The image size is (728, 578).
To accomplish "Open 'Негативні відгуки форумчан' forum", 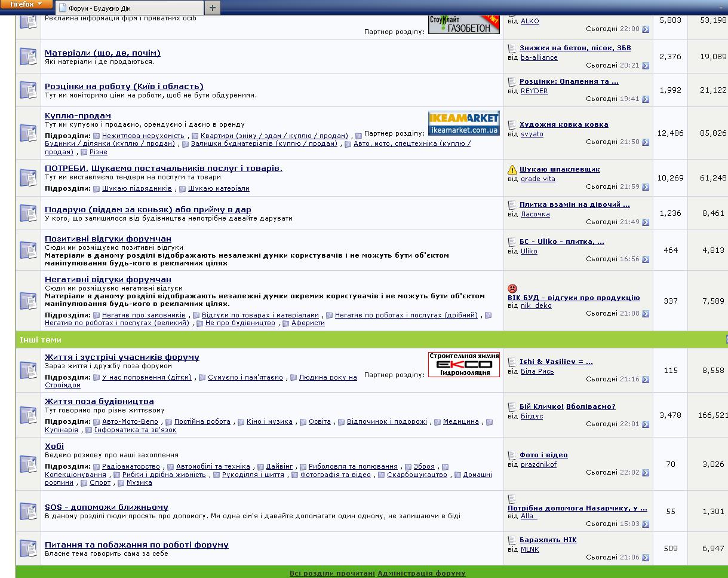I will [x=108, y=279].
